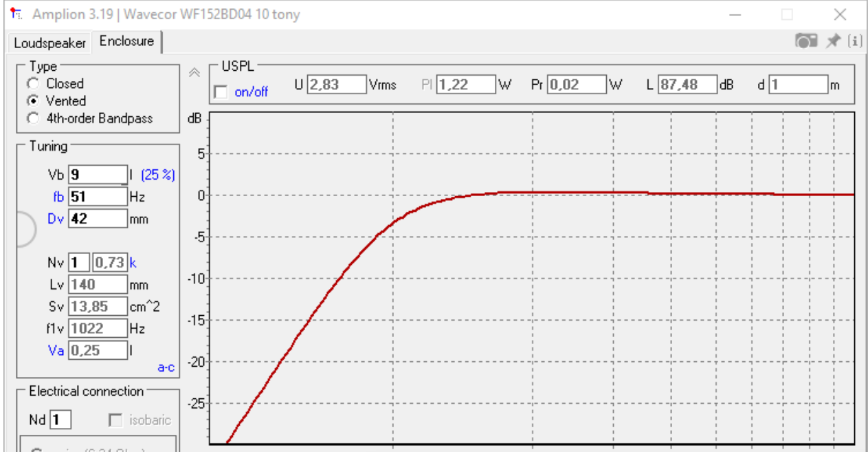Click the pin icon near top right

(x=832, y=41)
